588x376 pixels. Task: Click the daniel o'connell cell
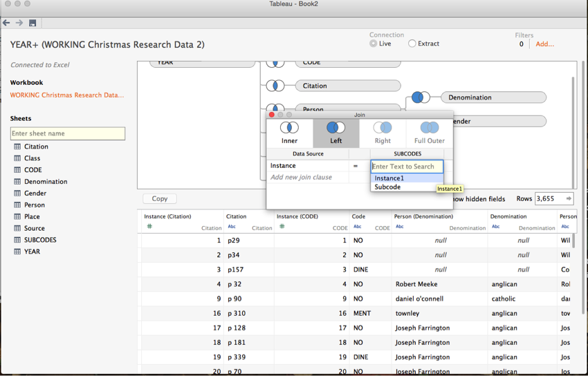coord(439,299)
